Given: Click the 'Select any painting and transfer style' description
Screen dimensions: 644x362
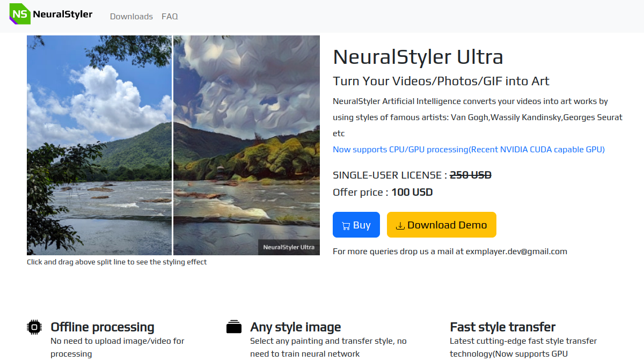Looking at the screenshot, I should 328,348.
